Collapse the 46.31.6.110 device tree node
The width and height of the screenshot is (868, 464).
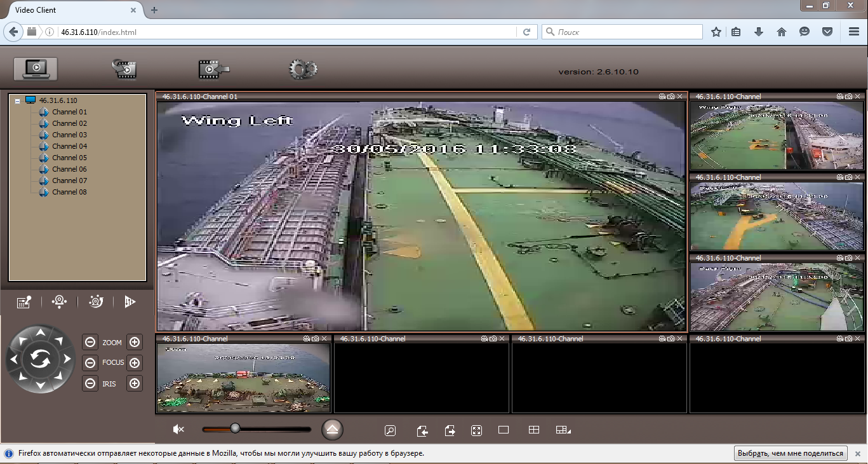(x=17, y=100)
